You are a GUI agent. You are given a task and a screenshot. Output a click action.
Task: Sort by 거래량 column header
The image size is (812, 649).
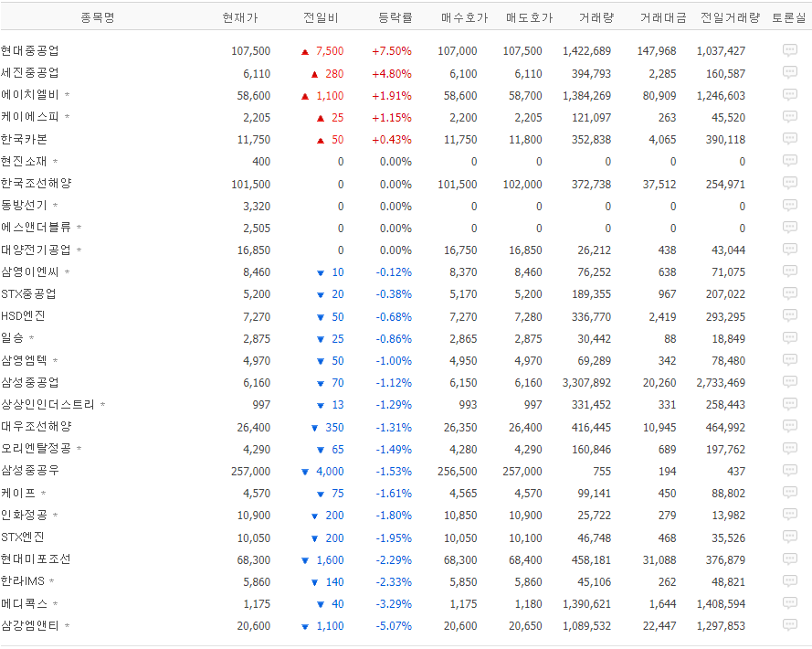click(596, 17)
